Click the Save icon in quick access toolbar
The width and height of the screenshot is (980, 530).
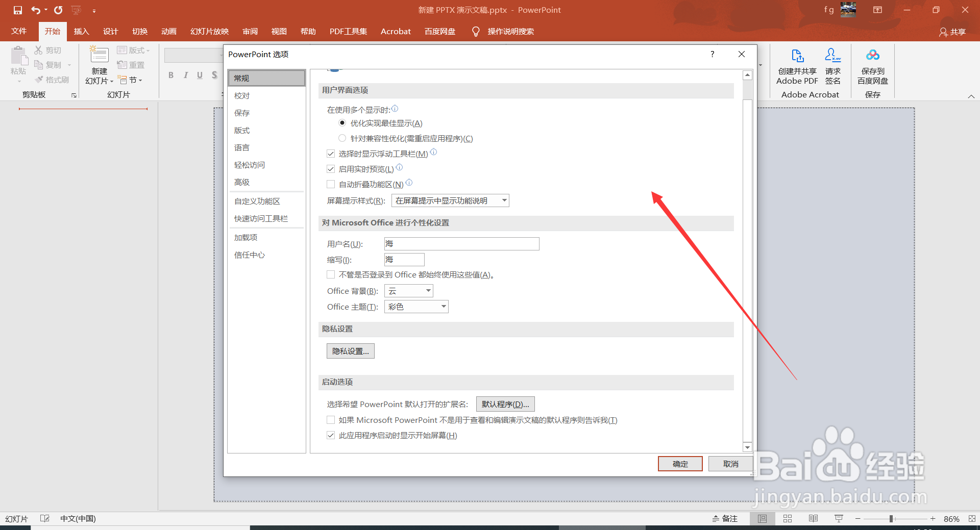pos(17,9)
